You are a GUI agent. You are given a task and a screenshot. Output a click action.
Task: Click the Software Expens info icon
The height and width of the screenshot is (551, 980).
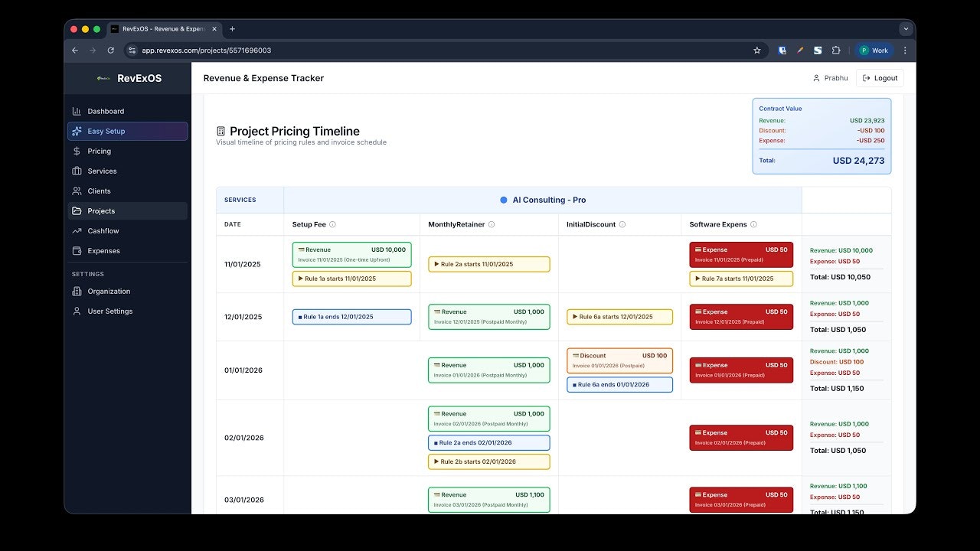[754, 224]
